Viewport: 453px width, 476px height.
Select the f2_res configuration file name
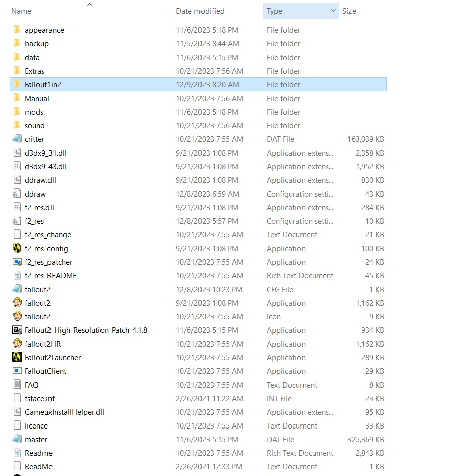point(34,221)
